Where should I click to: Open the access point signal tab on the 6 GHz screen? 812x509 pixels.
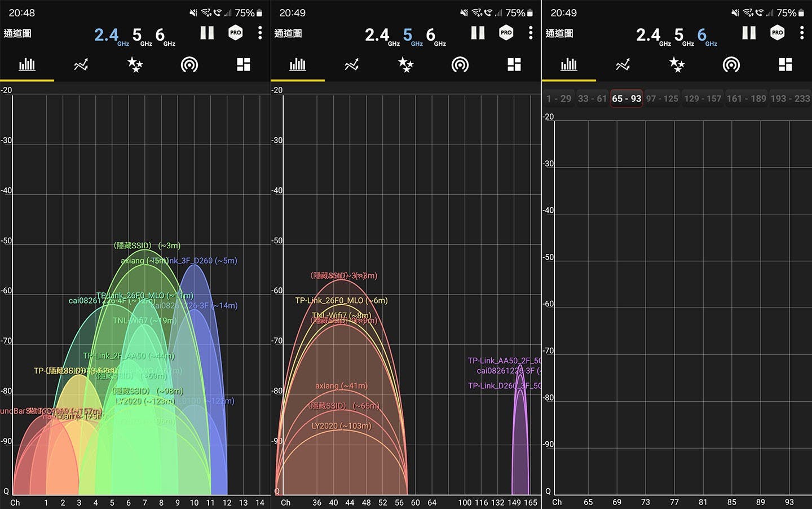[731, 65]
